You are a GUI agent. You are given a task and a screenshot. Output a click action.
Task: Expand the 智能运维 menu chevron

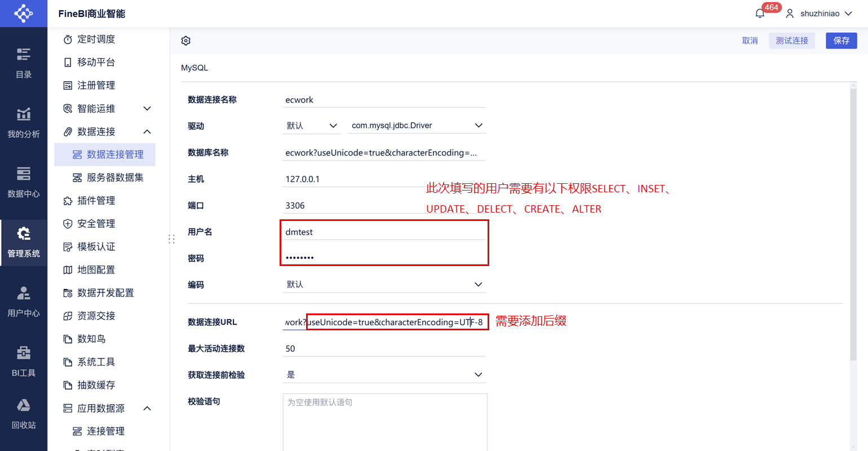click(147, 108)
